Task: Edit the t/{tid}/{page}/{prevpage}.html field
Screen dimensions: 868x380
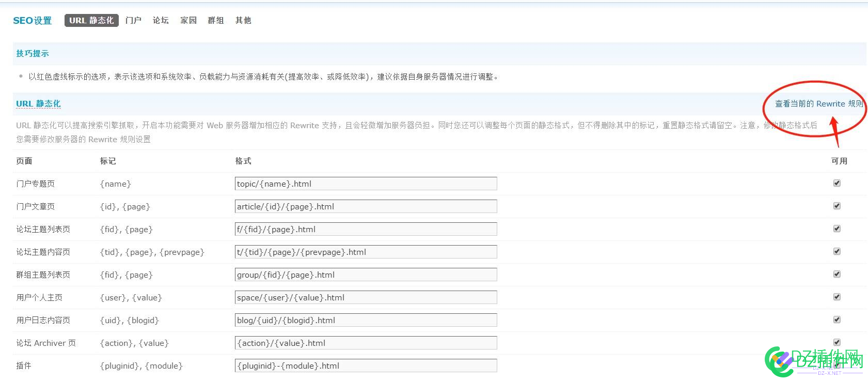Action: [x=366, y=252]
